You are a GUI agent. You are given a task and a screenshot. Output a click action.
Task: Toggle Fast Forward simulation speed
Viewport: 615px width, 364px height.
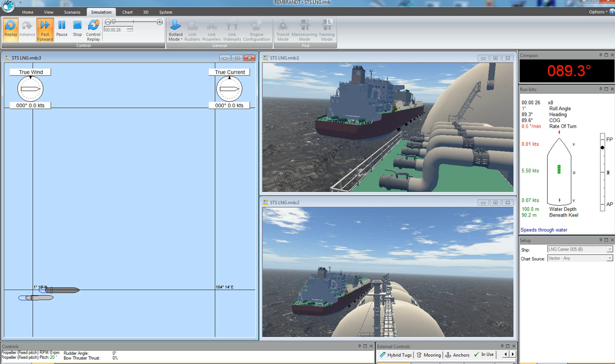(x=45, y=29)
